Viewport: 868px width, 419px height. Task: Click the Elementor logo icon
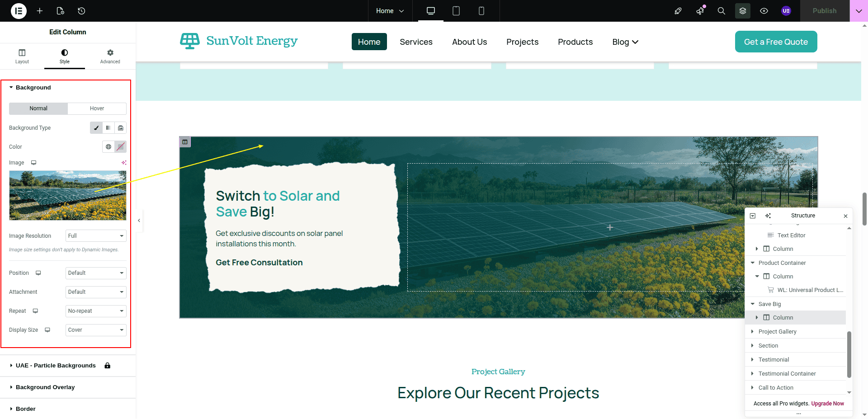point(19,11)
